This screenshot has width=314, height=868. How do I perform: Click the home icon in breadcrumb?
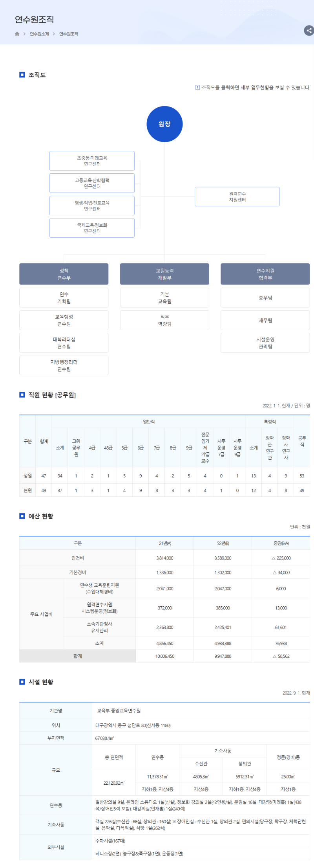tap(17, 34)
